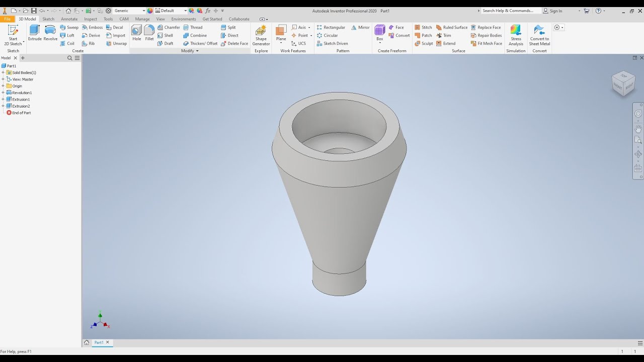Choose the Thread tool
Screen dimensions: 644x362
(x=193, y=28)
